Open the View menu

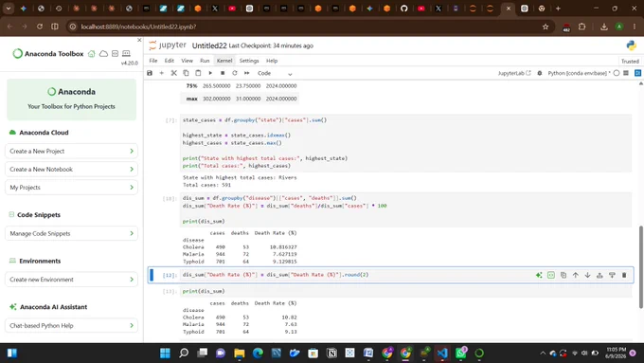(x=187, y=61)
